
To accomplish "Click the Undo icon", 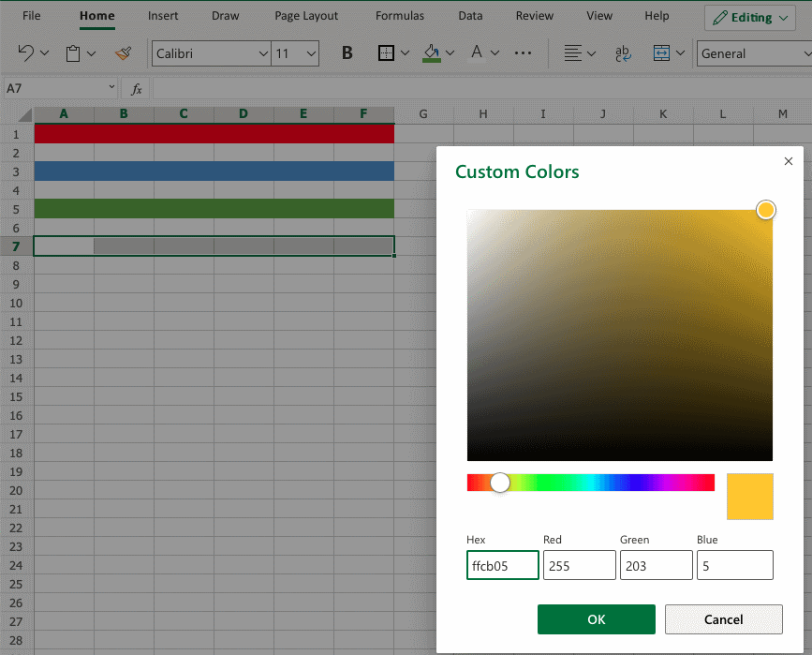I will coord(25,53).
